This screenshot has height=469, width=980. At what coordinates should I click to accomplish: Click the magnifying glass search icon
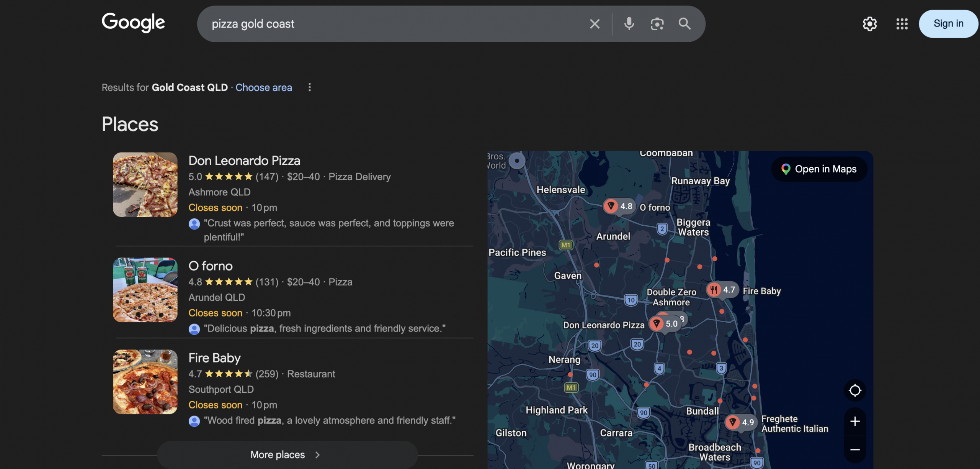click(x=684, y=24)
